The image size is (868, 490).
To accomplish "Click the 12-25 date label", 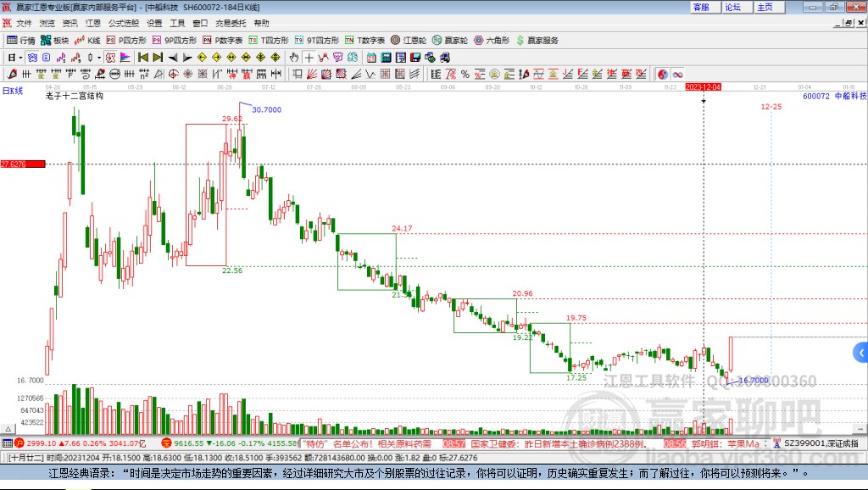I will 771,106.
